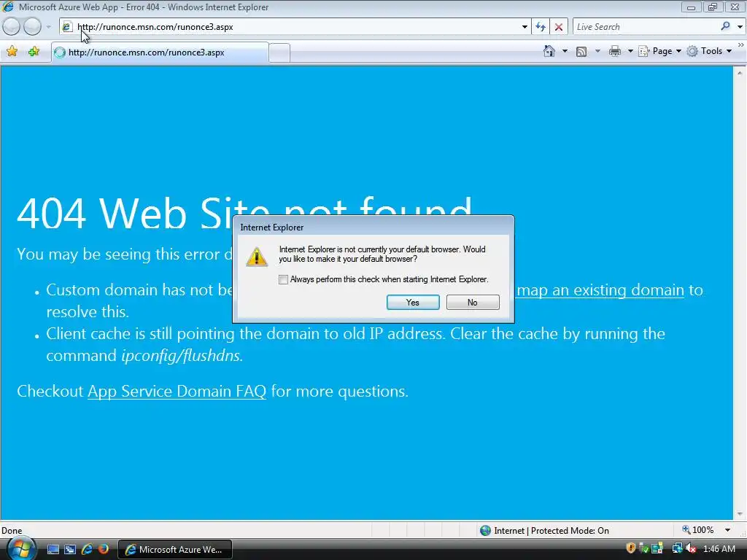Launch Internet Explorer from quick launch
Viewport: 747px width, 560px height.
[x=87, y=550]
